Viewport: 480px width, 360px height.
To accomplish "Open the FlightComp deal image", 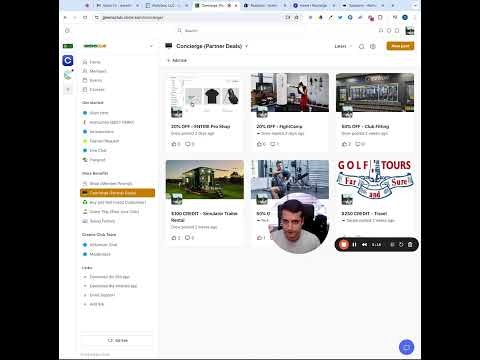I will point(290,93).
